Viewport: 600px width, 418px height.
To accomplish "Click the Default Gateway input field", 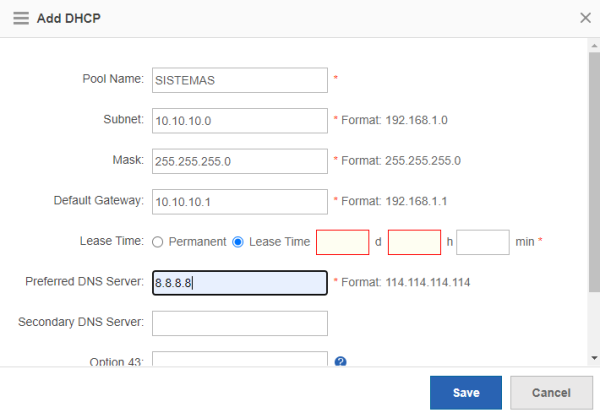I will click(240, 202).
